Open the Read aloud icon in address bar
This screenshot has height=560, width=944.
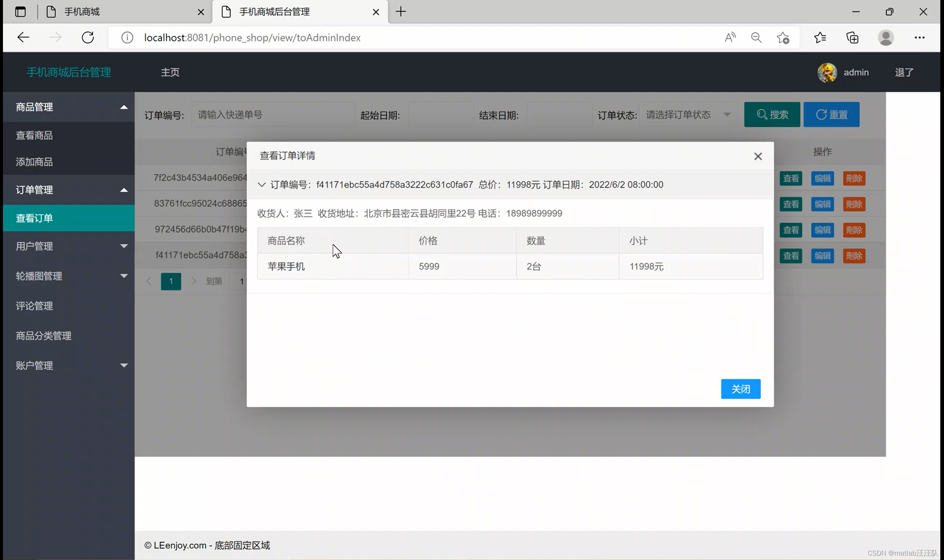pos(730,37)
